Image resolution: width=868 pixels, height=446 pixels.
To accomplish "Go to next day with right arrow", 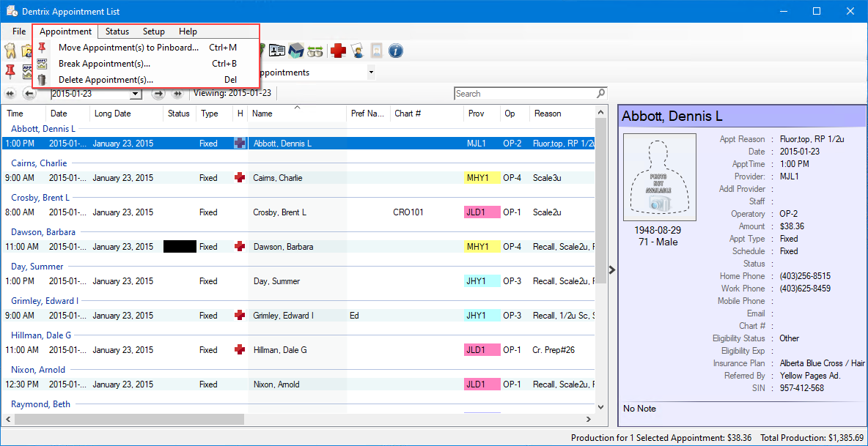I will [158, 94].
